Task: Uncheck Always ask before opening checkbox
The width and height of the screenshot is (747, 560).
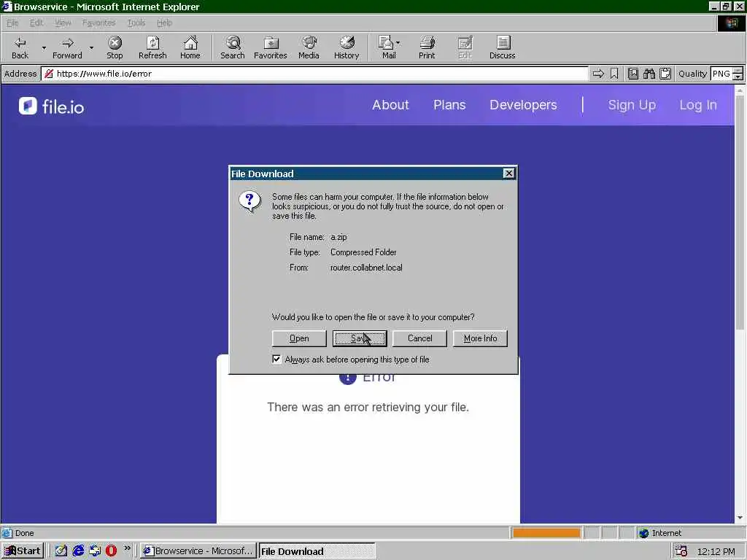Action: [276, 359]
